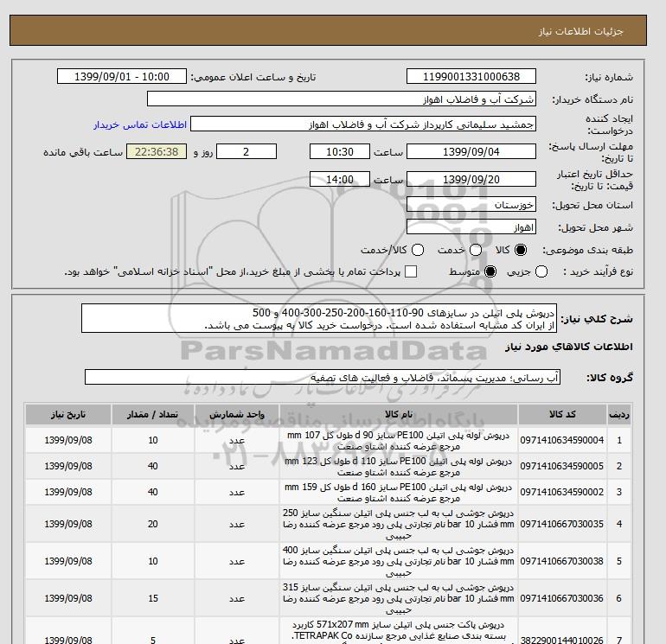Select the کالا radio button
666x644 pixels.
pos(521,250)
